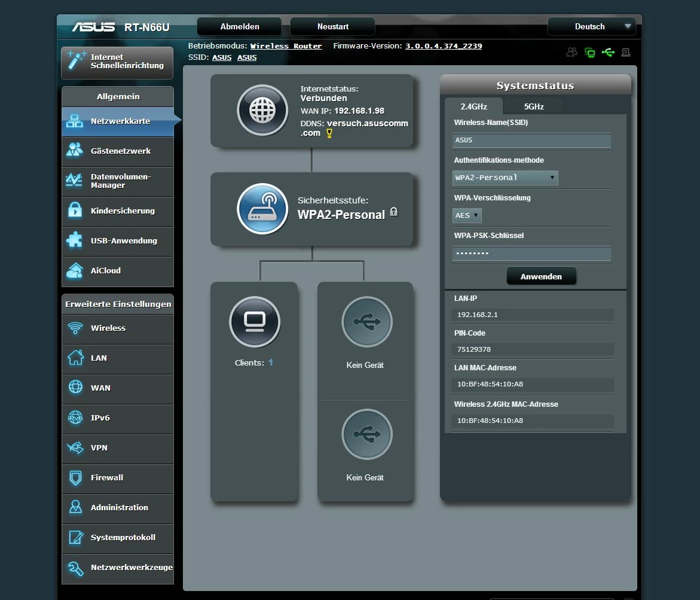Open Wireless advanced settings

[x=118, y=328]
